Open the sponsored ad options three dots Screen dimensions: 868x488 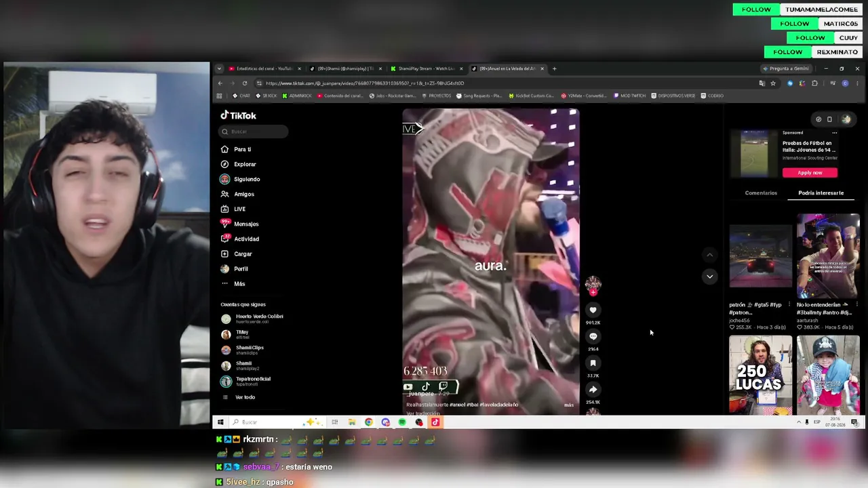[x=834, y=133]
